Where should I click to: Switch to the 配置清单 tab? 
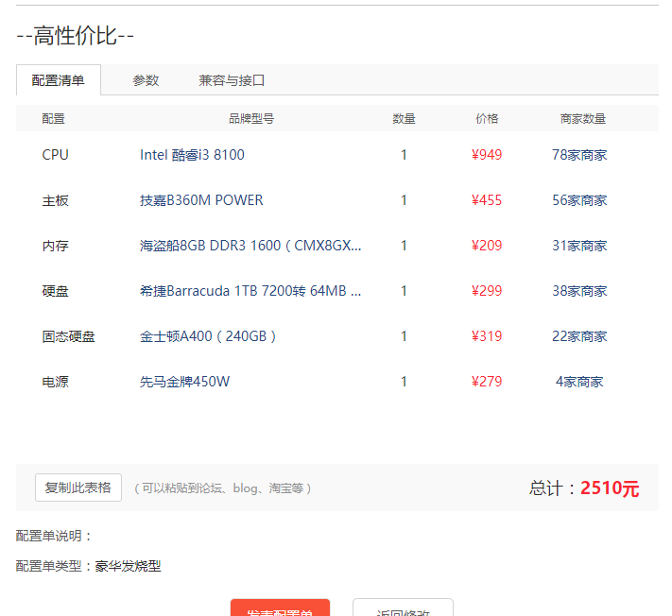pos(59,80)
